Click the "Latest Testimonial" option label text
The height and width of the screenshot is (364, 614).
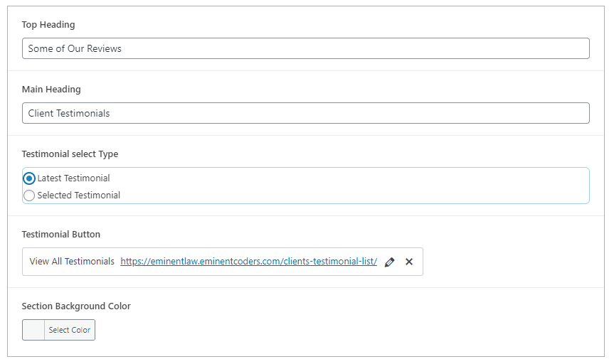click(73, 178)
